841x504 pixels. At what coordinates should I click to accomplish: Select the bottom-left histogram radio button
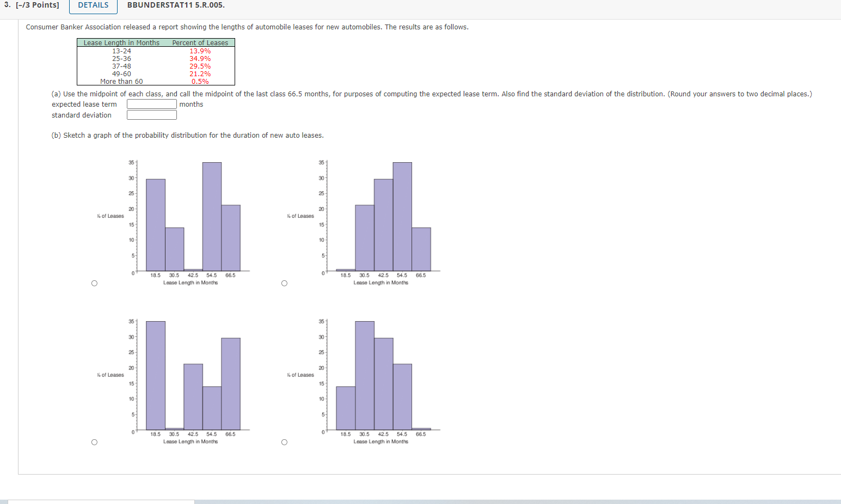pyautogui.click(x=94, y=442)
